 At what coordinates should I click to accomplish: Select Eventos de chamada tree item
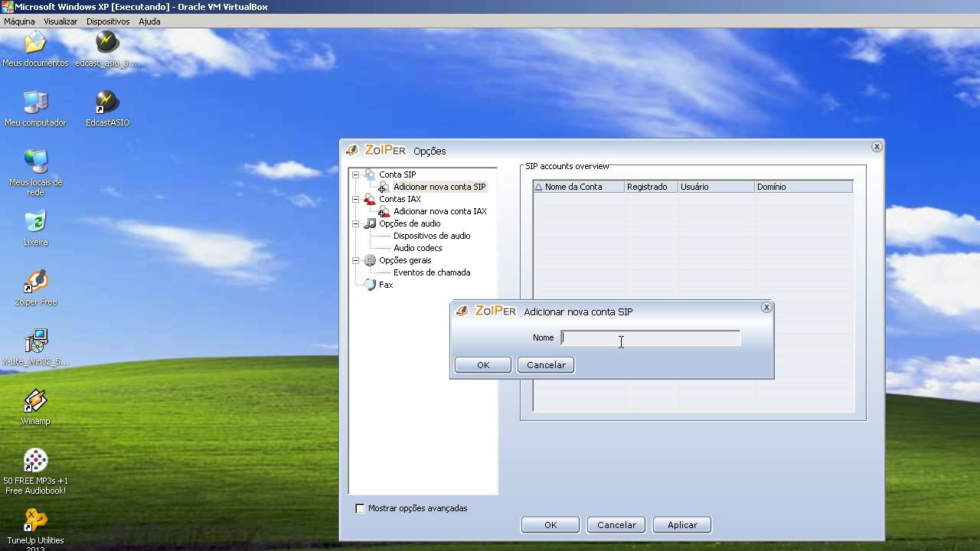(x=432, y=272)
